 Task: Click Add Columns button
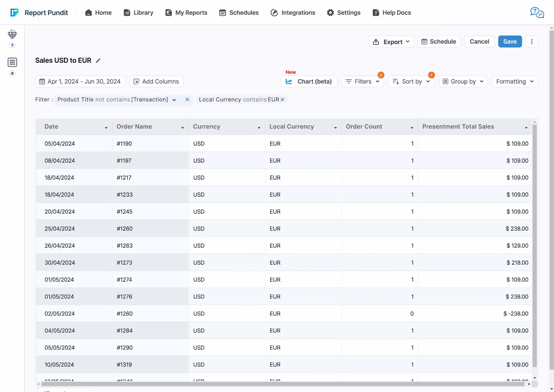(156, 81)
